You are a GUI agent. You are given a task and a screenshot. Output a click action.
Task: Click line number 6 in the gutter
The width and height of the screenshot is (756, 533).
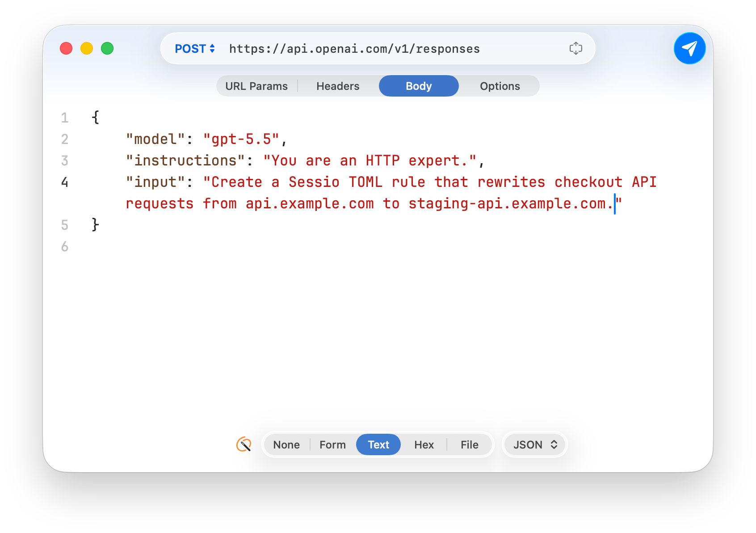[x=65, y=246]
